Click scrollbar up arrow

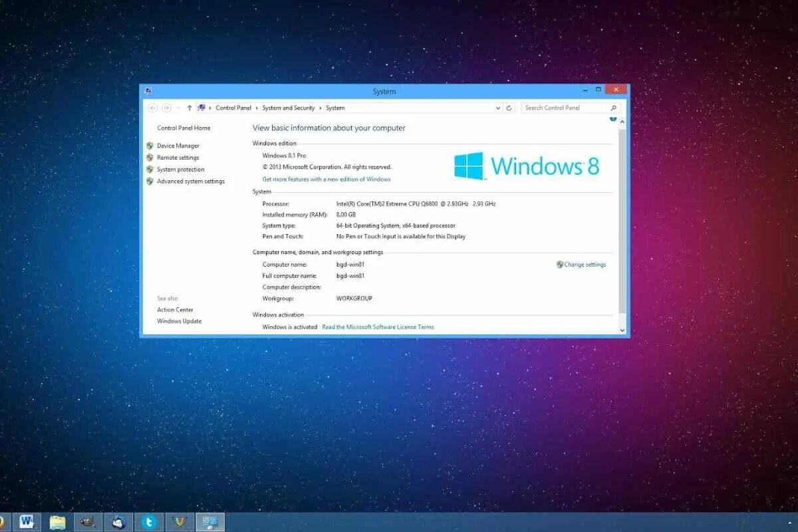622,122
